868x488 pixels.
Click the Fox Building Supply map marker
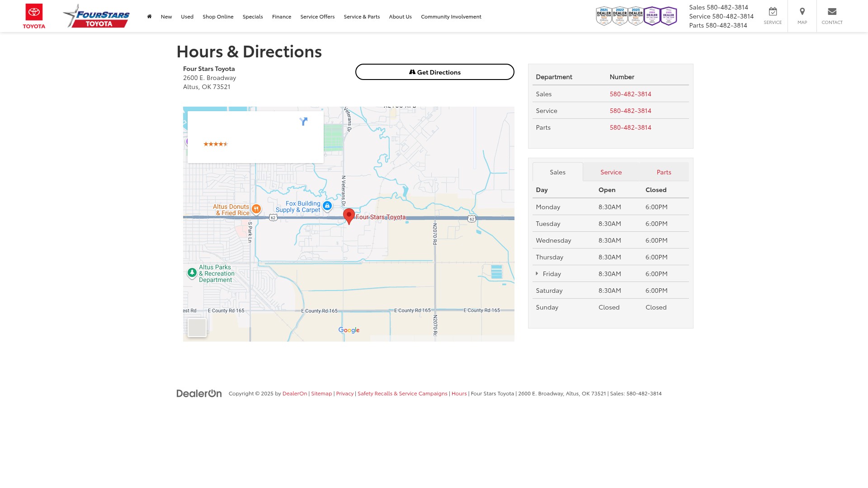pos(327,206)
